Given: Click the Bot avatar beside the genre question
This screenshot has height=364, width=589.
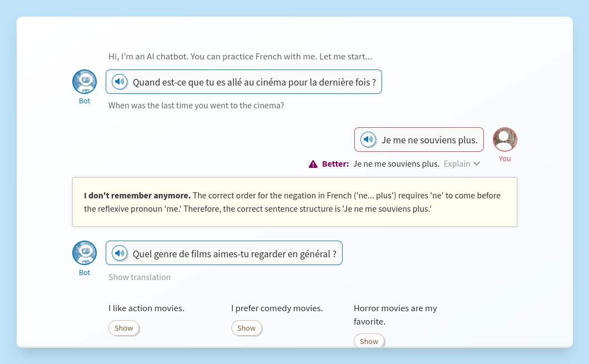Looking at the screenshot, I should 85,253.
